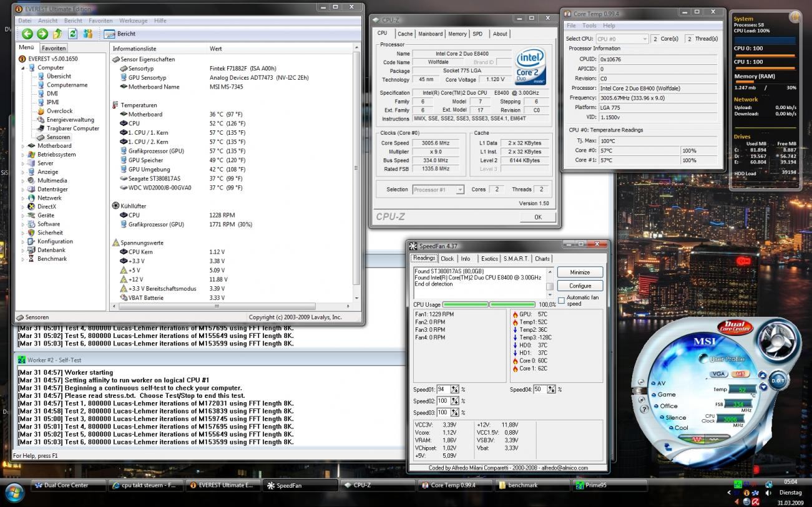Click the Configure button in SpeedFan
The width and height of the screenshot is (812, 507).
[580, 286]
